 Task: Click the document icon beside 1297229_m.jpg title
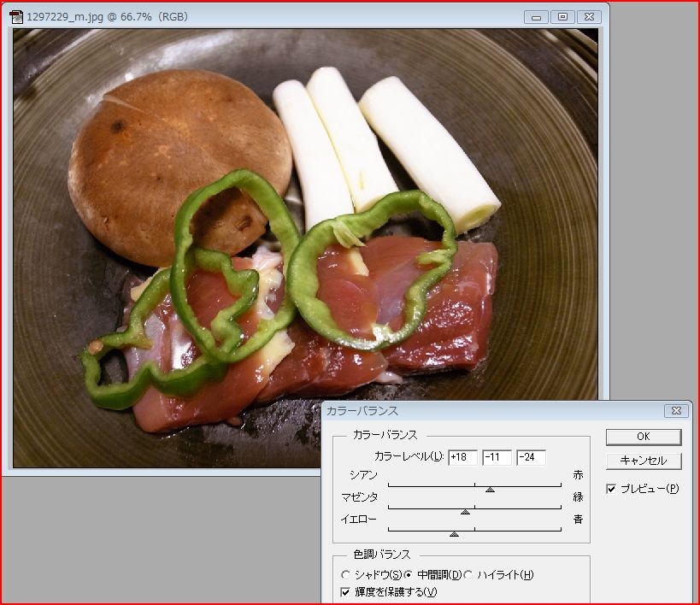tap(16, 17)
